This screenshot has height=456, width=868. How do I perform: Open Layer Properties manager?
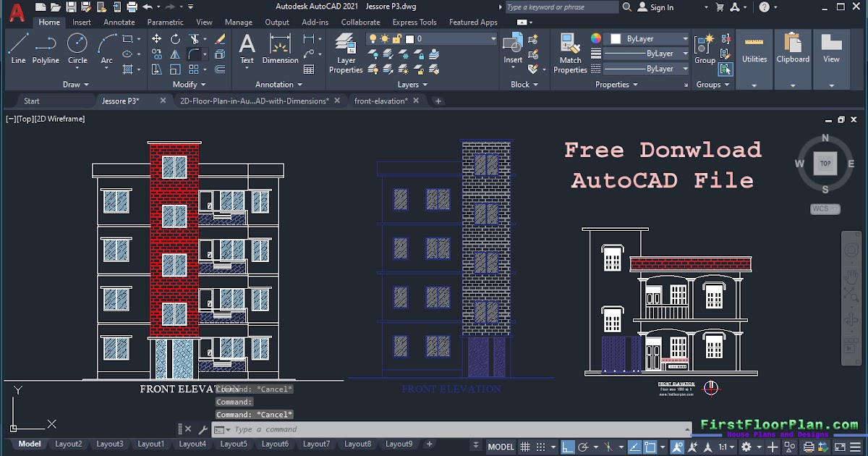coord(346,54)
